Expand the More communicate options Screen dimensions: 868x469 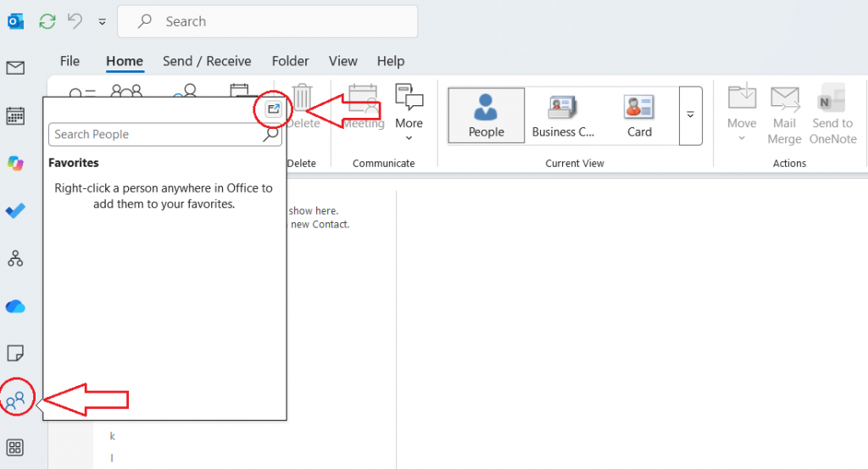pyautogui.click(x=409, y=113)
